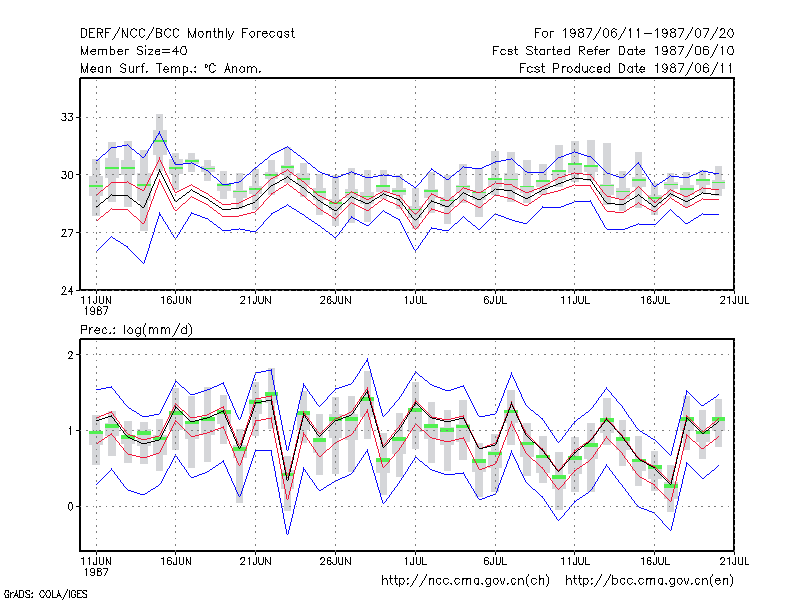The image size is (800, 600).
Task: Select the 6JUL marker under precipitation chart
Action: (x=495, y=561)
